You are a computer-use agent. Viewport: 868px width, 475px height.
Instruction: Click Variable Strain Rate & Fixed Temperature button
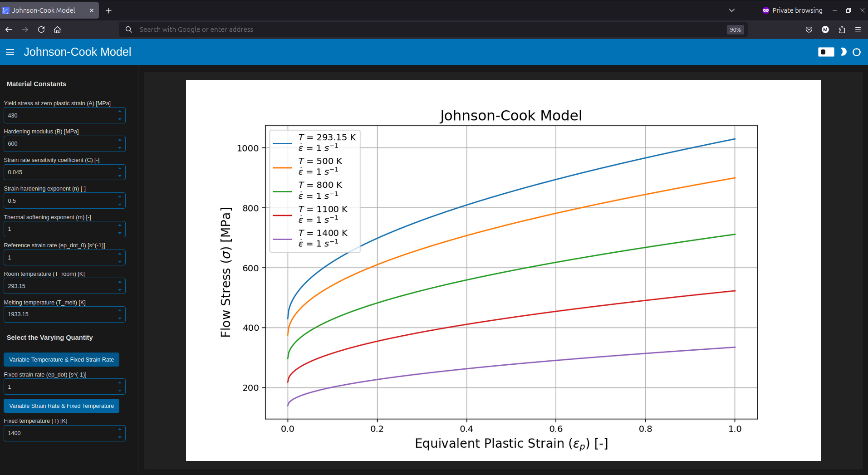(61, 406)
